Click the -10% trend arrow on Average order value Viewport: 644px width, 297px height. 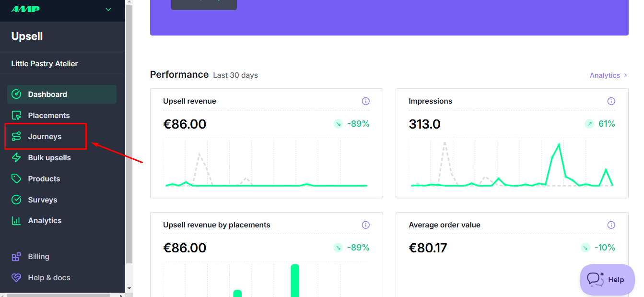[x=585, y=248]
